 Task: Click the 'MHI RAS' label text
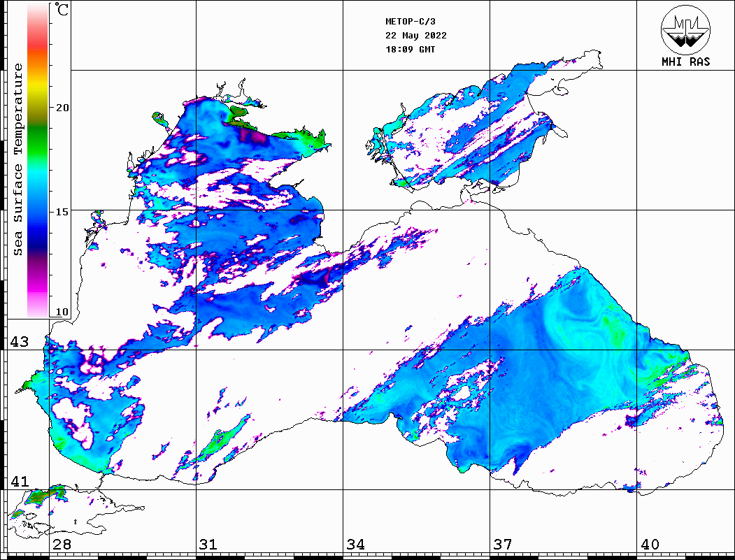[x=686, y=62]
